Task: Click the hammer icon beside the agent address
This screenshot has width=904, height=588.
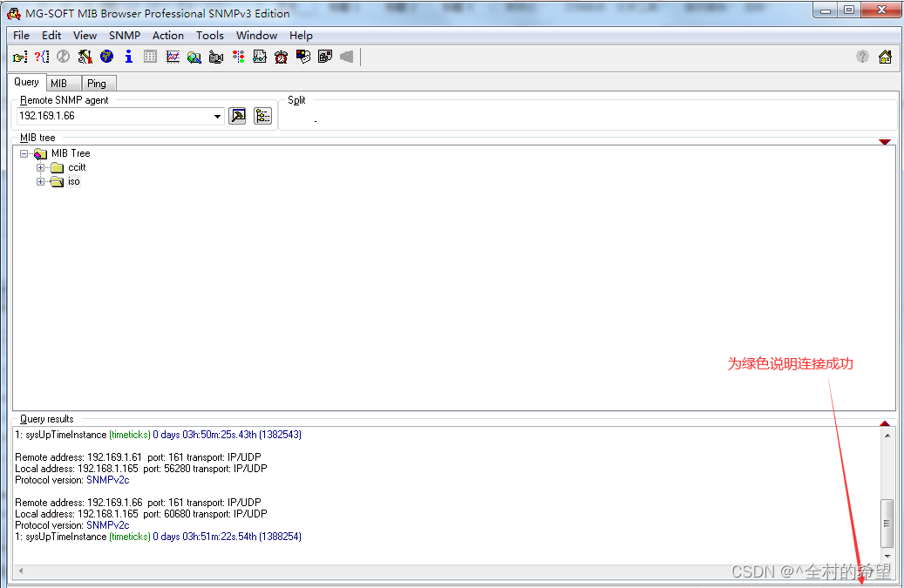Action: pyautogui.click(x=237, y=116)
